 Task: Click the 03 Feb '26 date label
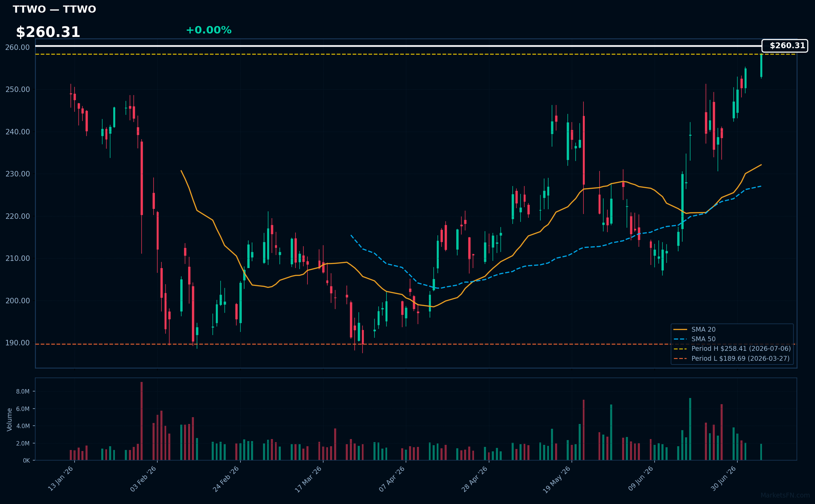(x=143, y=479)
